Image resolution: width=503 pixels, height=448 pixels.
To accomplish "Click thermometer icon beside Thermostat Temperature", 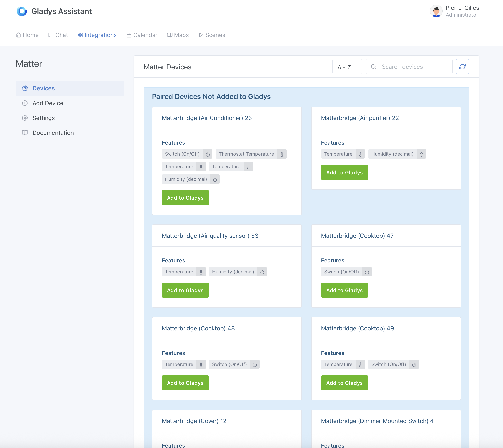I will (x=282, y=154).
